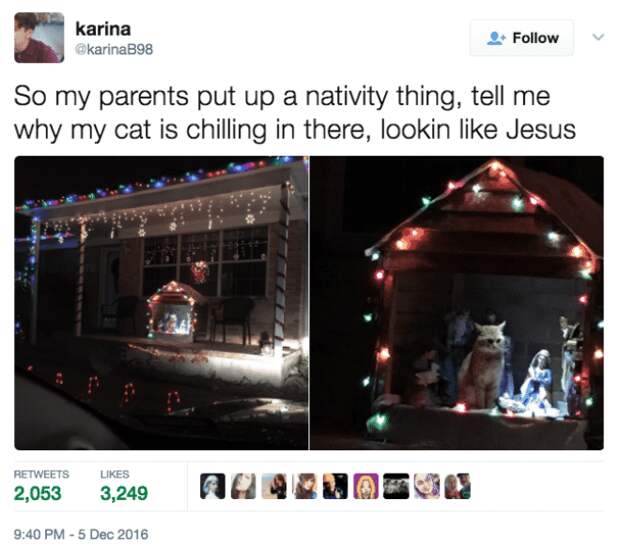Open the karina display name link
The height and width of the screenshot is (545, 620).
click(103, 29)
